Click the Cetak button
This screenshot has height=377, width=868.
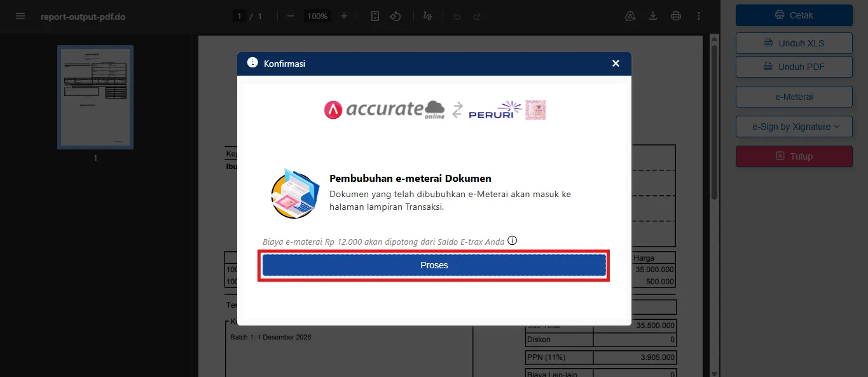794,15
